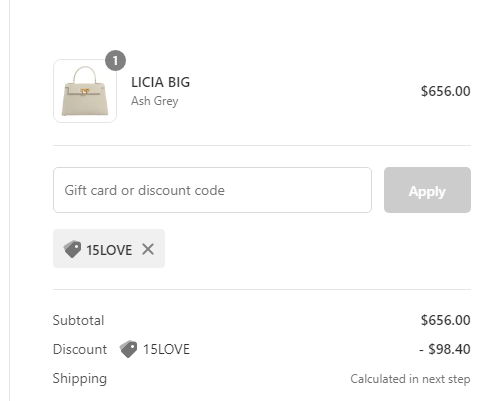Click the 15LOVE label inside the chip

pos(109,250)
